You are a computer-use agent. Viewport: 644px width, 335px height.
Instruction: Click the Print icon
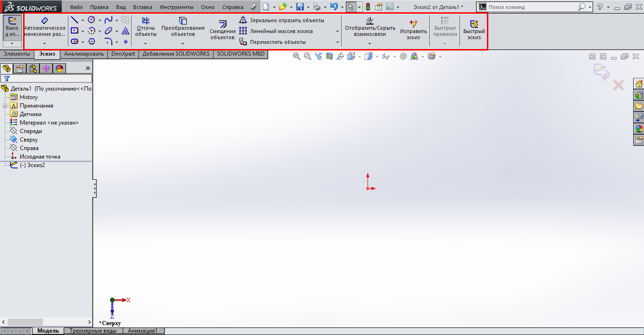pos(317,7)
